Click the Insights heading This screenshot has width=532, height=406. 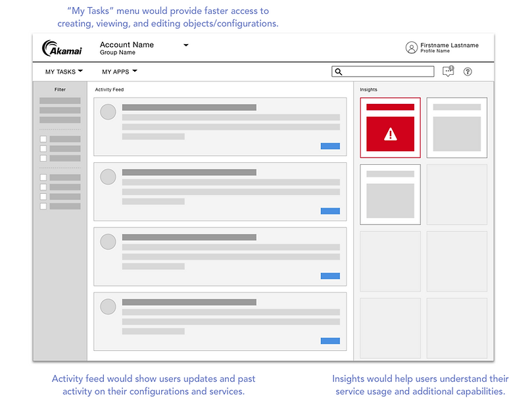click(x=368, y=89)
